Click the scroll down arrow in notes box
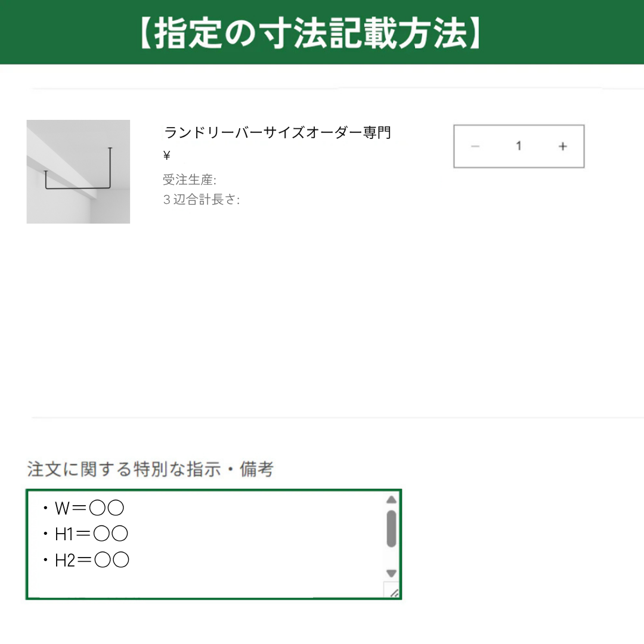Image resolution: width=644 pixels, height=644 pixels. pyautogui.click(x=391, y=573)
